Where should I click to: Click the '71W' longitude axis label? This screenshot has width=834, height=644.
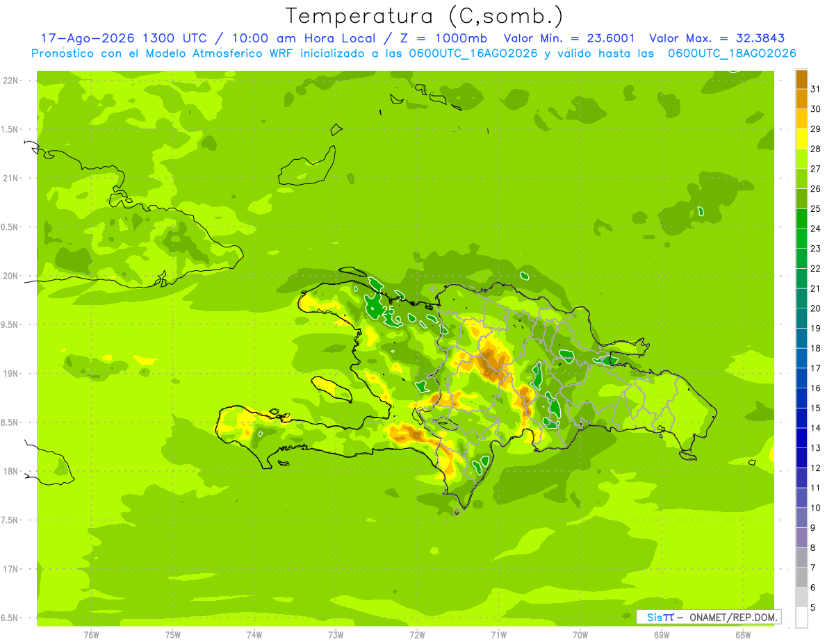tap(498, 634)
